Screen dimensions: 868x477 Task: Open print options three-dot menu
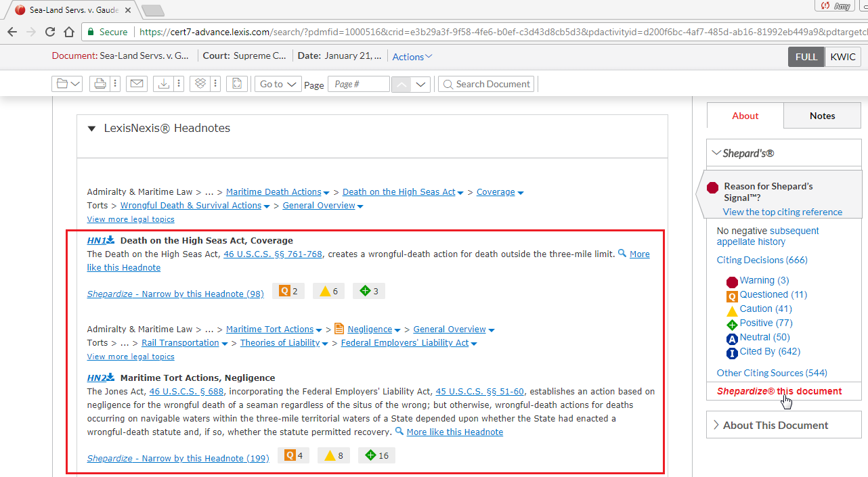coord(115,84)
